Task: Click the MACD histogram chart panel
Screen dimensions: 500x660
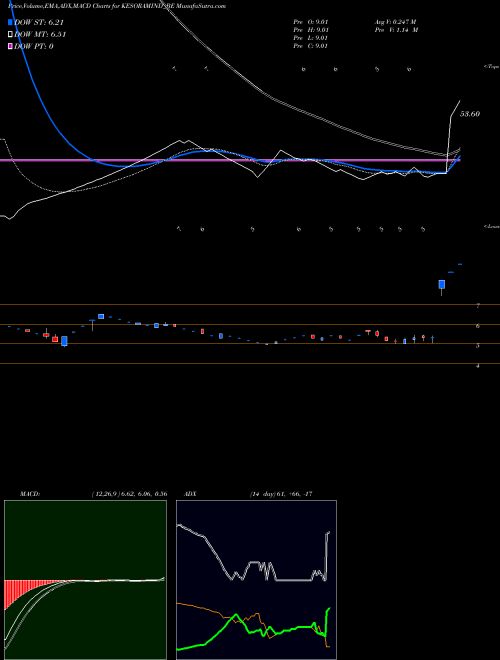Action: click(x=85, y=580)
